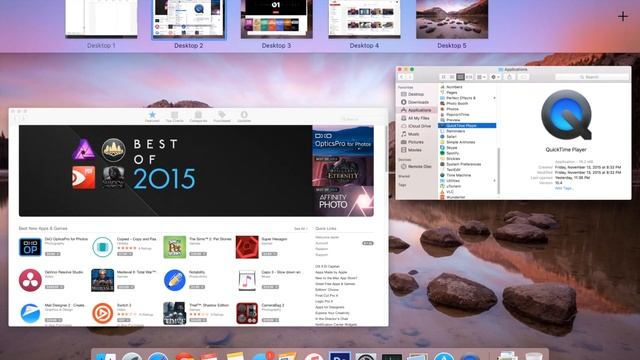Select iCloud Drive in Finder sidebar

click(416, 126)
